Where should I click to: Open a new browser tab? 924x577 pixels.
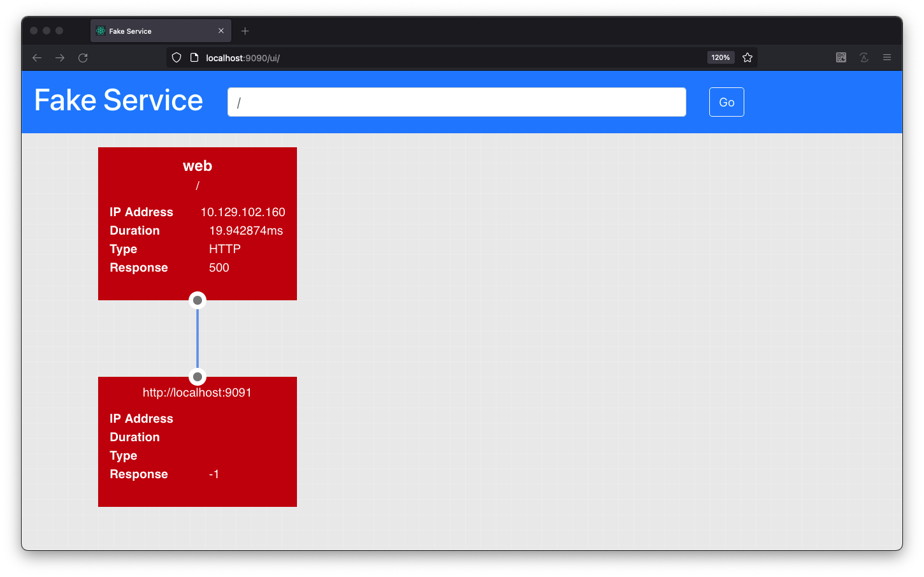pos(245,31)
